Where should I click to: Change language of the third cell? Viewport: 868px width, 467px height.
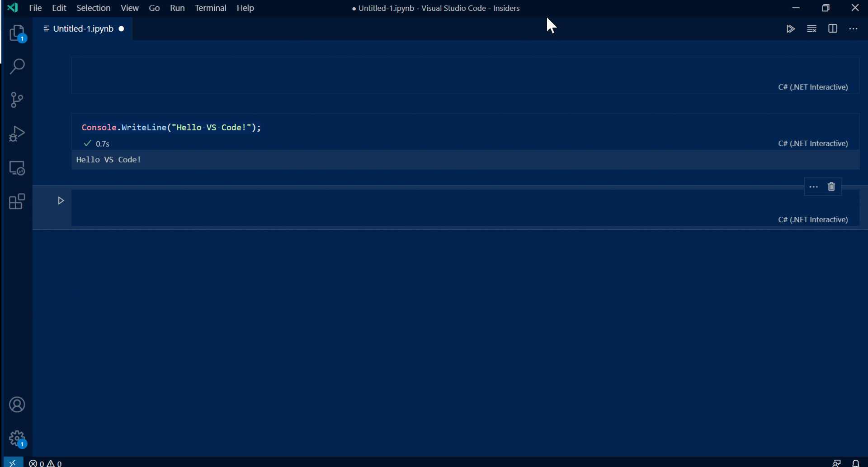[x=813, y=219]
